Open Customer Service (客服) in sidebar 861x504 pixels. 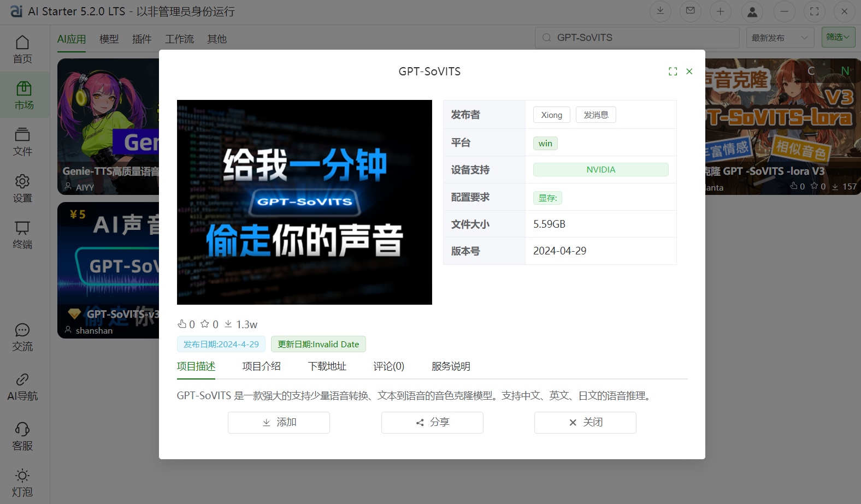click(22, 436)
